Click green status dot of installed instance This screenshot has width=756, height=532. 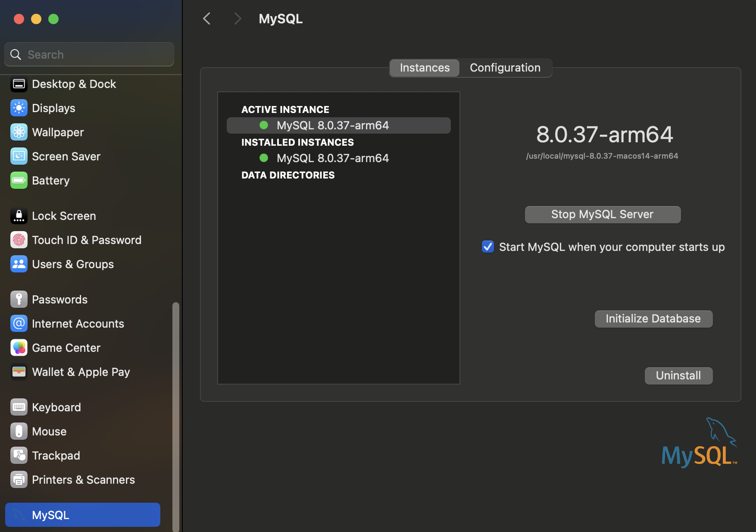click(264, 158)
